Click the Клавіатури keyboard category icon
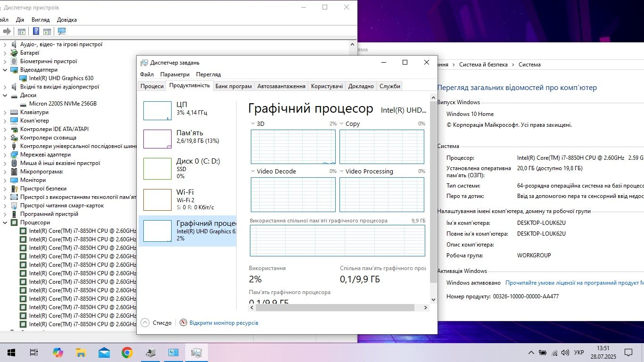Screen dimensions: 644x362 pos(14,112)
